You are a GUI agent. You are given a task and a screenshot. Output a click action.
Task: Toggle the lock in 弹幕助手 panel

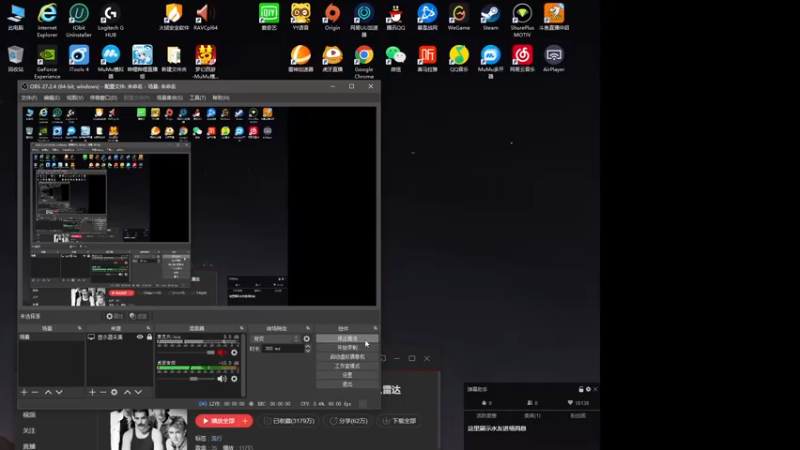(x=581, y=389)
